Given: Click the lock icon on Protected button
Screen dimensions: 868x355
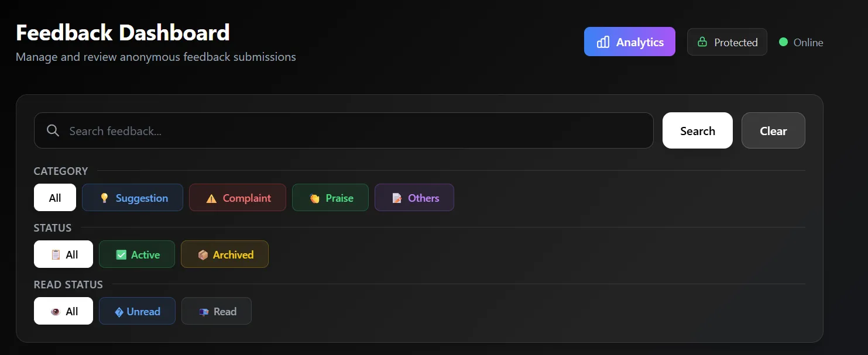Looking at the screenshot, I should pyautogui.click(x=702, y=42).
